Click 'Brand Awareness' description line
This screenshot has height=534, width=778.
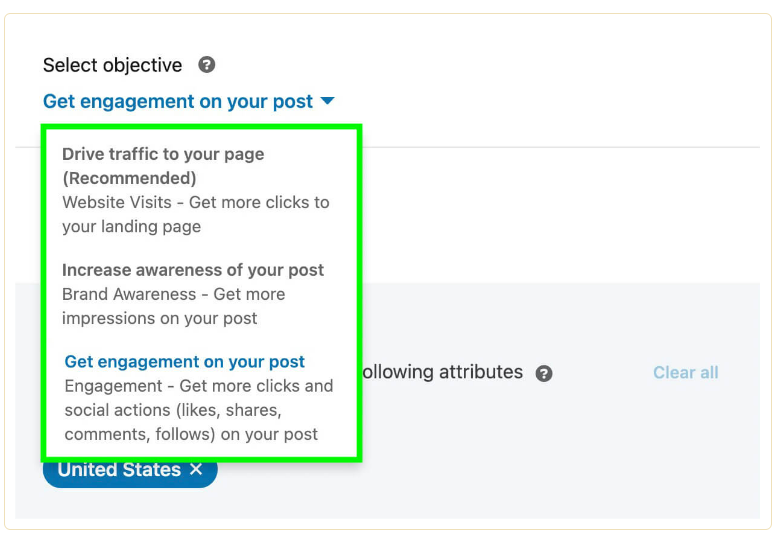tap(173, 294)
